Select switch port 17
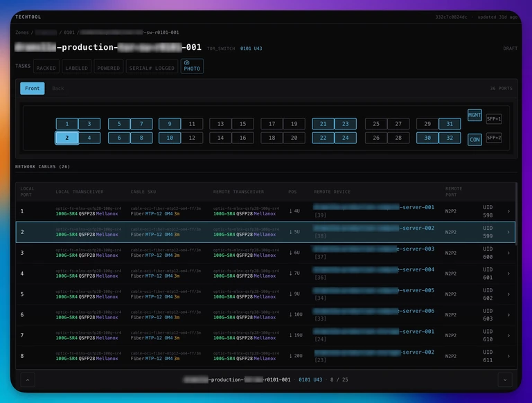This screenshot has height=403, width=532. click(x=272, y=124)
